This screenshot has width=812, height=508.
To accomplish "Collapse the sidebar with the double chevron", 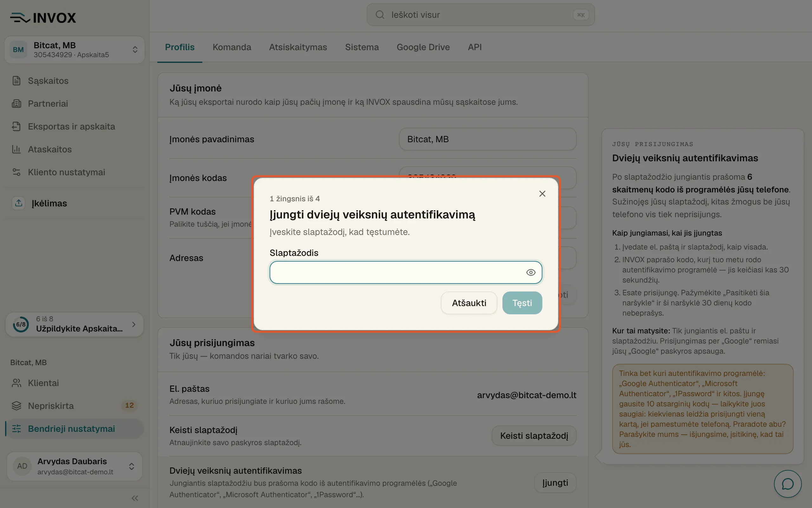I will [135, 498].
